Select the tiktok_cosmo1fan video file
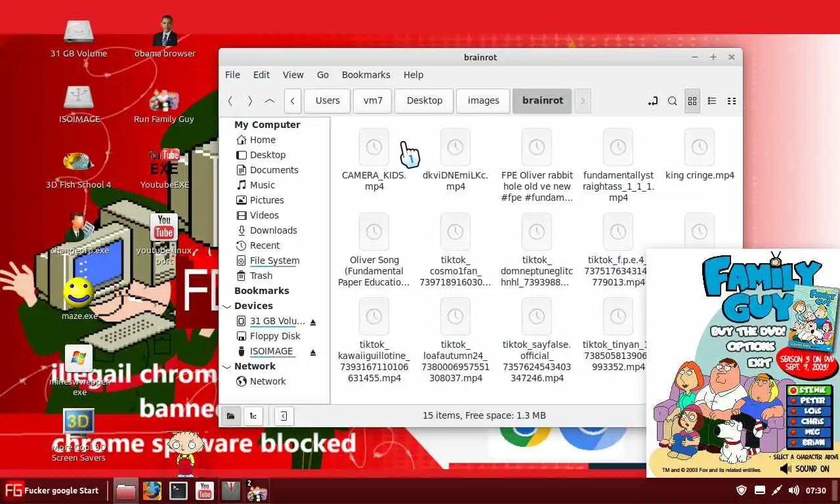Image resolution: width=840 pixels, height=504 pixels. point(455,232)
